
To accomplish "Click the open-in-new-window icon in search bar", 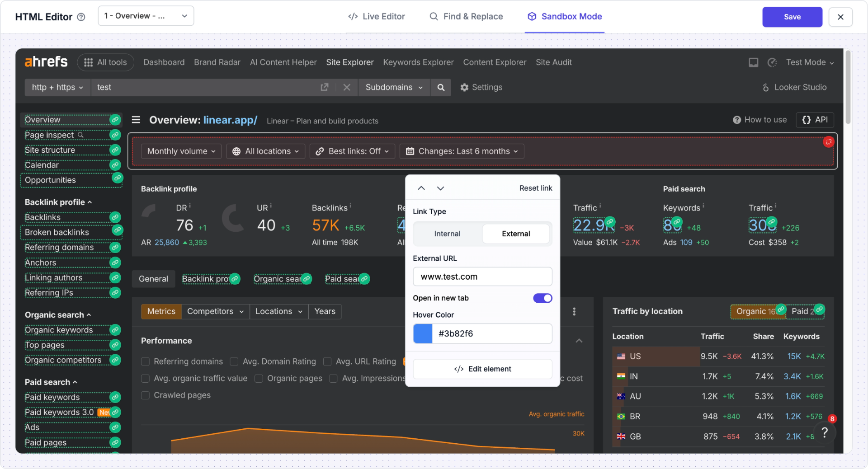I will (x=324, y=87).
